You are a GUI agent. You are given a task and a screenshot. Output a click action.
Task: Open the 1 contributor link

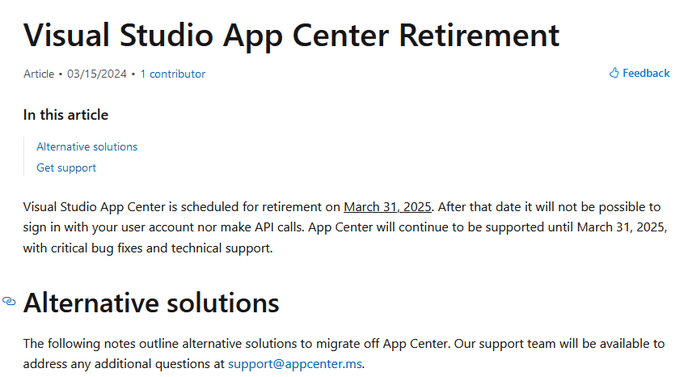click(x=173, y=74)
